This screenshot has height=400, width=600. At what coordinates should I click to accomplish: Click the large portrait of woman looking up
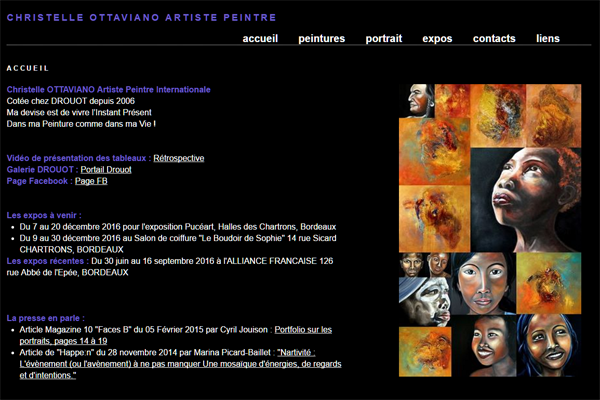click(x=526, y=200)
